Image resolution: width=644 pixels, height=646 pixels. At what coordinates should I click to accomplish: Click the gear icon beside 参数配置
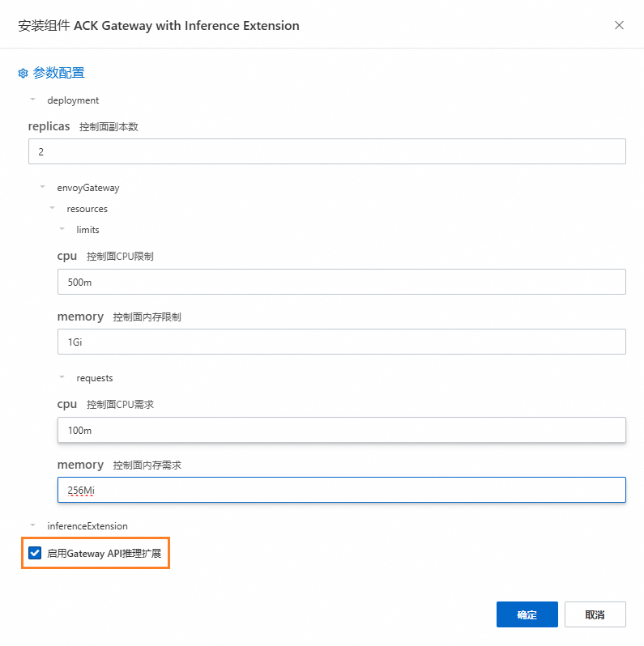point(23,74)
